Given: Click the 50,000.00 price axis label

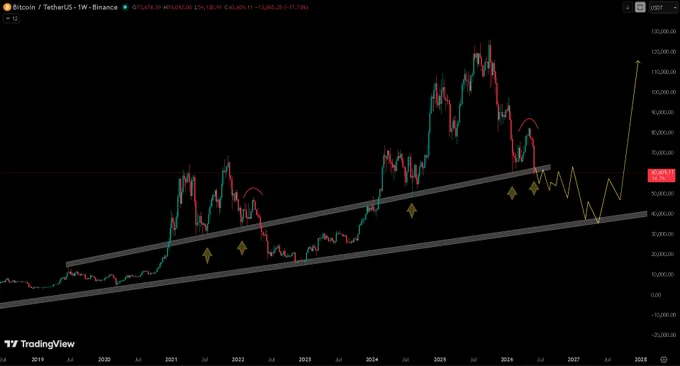Looking at the screenshot, I should pyautogui.click(x=663, y=193).
